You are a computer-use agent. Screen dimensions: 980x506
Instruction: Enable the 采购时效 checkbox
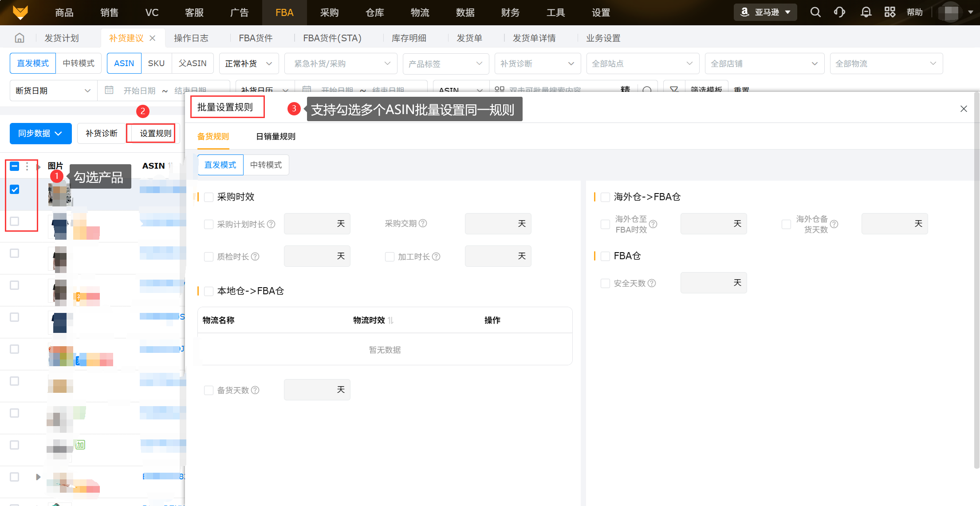tap(209, 197)
